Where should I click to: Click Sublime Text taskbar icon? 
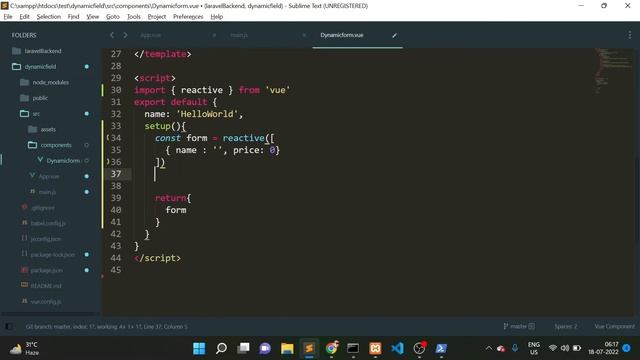(x=309, y=348)
